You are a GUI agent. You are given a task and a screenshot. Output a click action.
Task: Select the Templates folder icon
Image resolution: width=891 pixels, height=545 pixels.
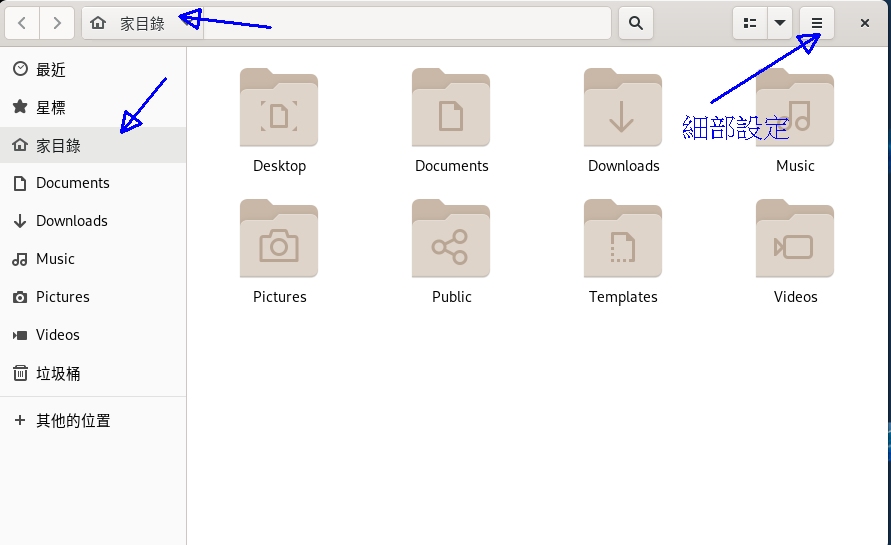tap(623, 240)
